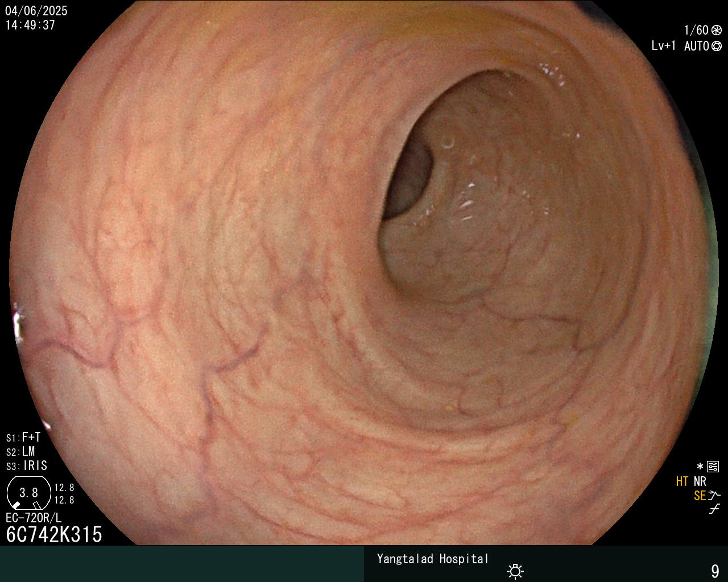Click the image counter '9' in bottom bar
728x582 pixels.
pos(715,571)
